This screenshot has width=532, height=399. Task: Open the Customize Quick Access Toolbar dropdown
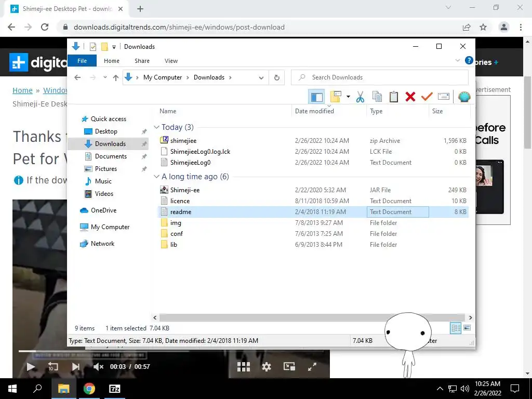click(x=114, y=47)
